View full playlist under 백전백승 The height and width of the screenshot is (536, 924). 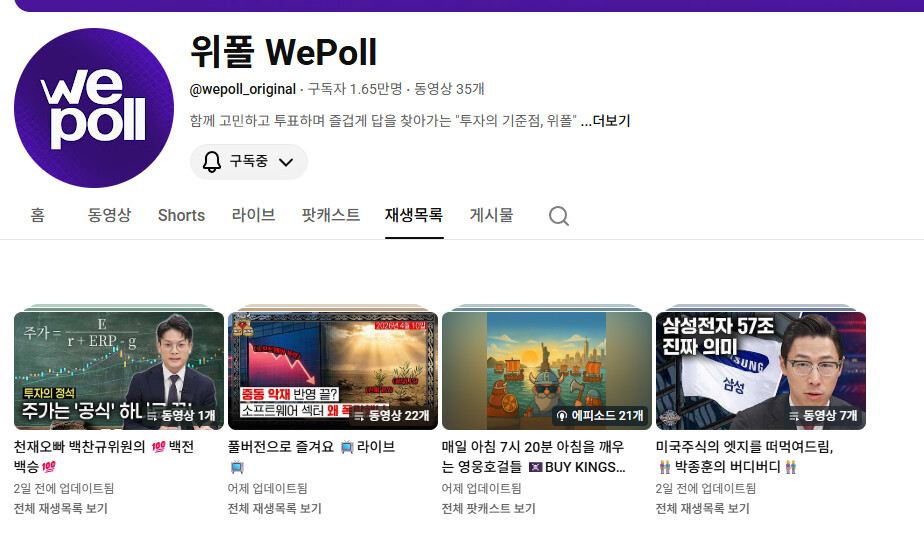click(x=61, y=508)
